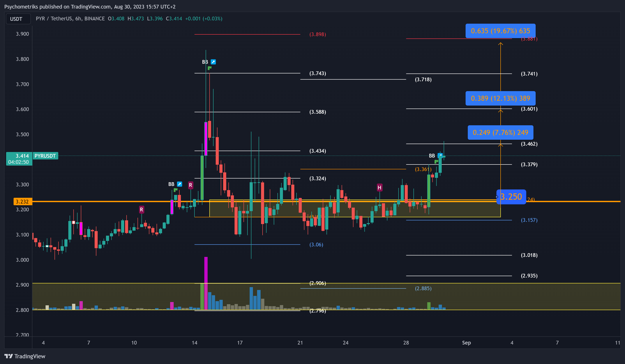The height and width of the screenshot is (364, 625).
Task: Select the 0.635 (19.67%) 635 measurement label
Action: pyautogui.click(x=500, y=31)
